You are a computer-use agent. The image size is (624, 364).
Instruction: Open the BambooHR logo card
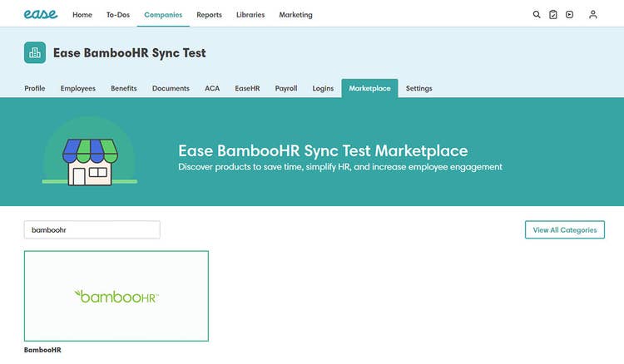click(x=116, y=296)
